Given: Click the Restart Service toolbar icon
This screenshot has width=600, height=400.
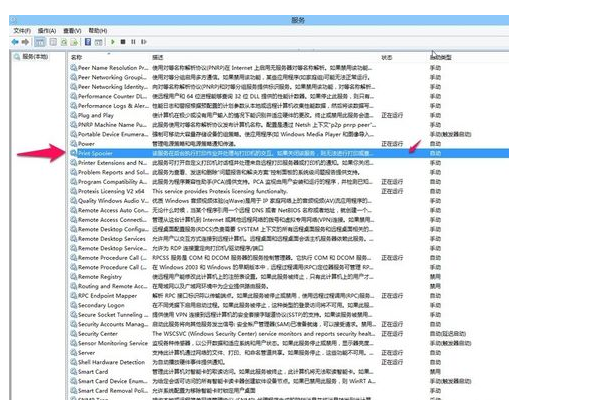Looking at the screenshot, I should [x=142, y=42].
